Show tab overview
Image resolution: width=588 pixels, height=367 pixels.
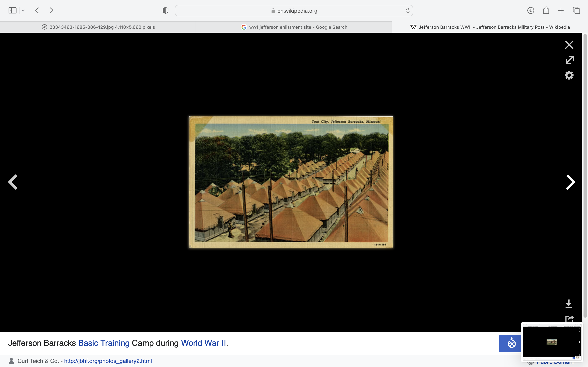point(576,10)
